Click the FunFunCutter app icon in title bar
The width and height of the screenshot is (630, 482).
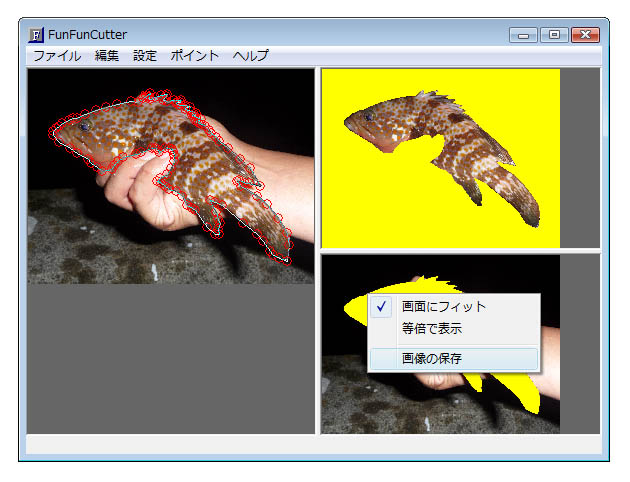36,35
